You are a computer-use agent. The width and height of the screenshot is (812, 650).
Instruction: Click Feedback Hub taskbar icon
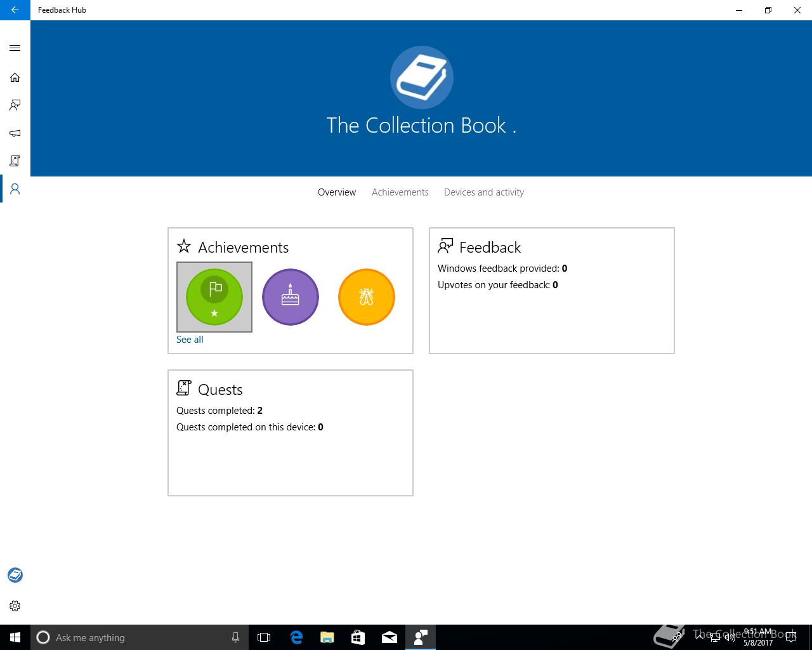pos(421,637)
